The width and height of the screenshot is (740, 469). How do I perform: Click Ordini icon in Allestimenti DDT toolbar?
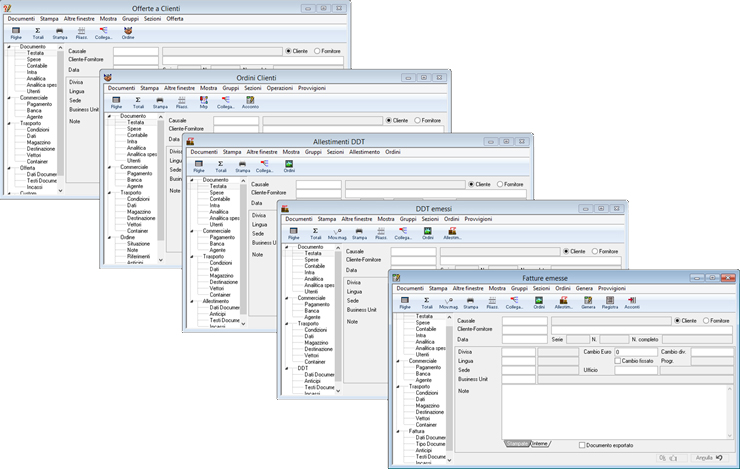click(289, 166)
